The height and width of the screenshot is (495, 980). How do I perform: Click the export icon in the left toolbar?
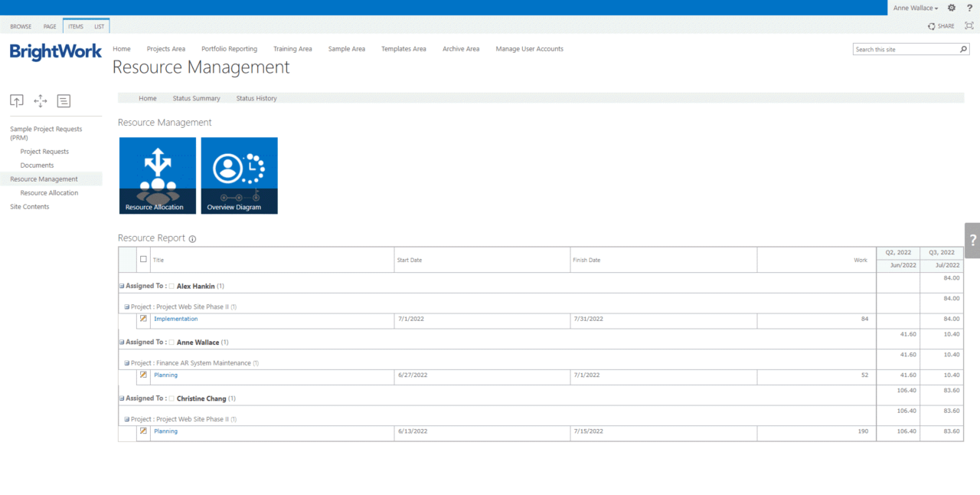(16, 100)
